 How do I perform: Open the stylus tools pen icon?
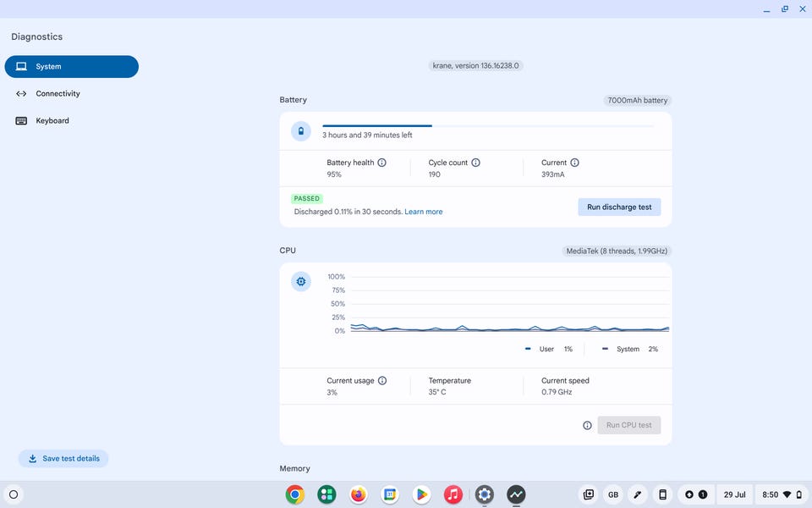(638, 494)
